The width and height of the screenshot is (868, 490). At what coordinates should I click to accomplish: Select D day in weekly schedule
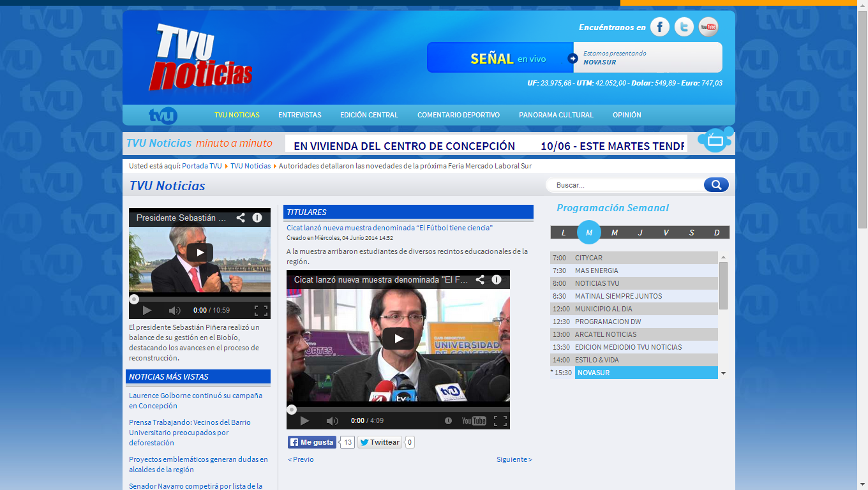[717, 232]
